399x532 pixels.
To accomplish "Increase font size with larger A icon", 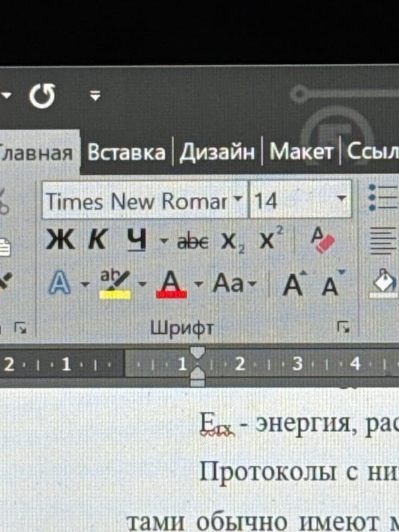I will 295,284.
